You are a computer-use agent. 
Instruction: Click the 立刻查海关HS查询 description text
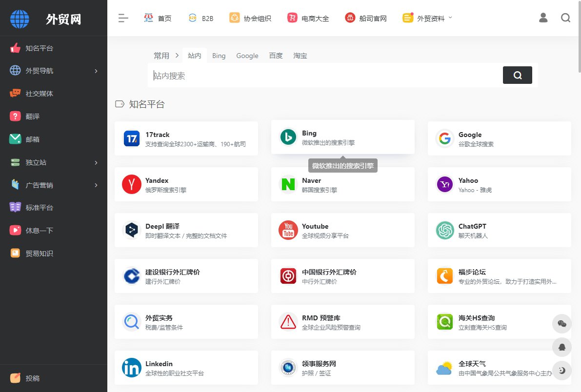[x=482, y=328]
